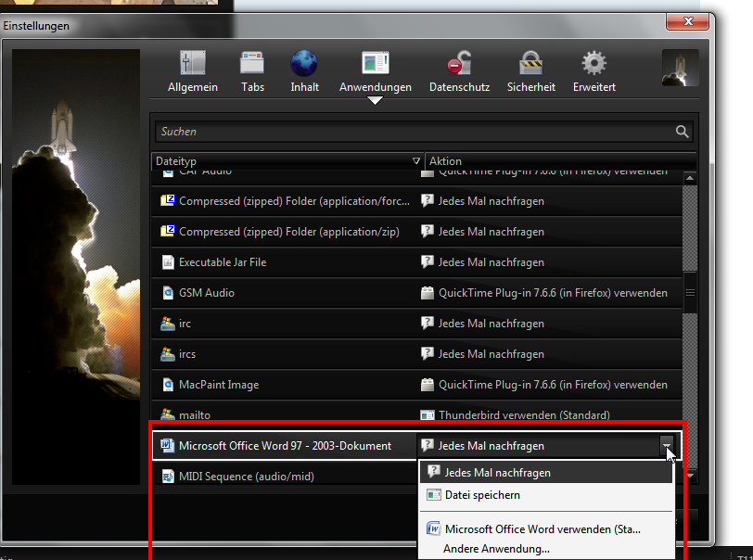Open the Erweitert settings pane
The height and width of the screenshot is (560, 753).
594,71
